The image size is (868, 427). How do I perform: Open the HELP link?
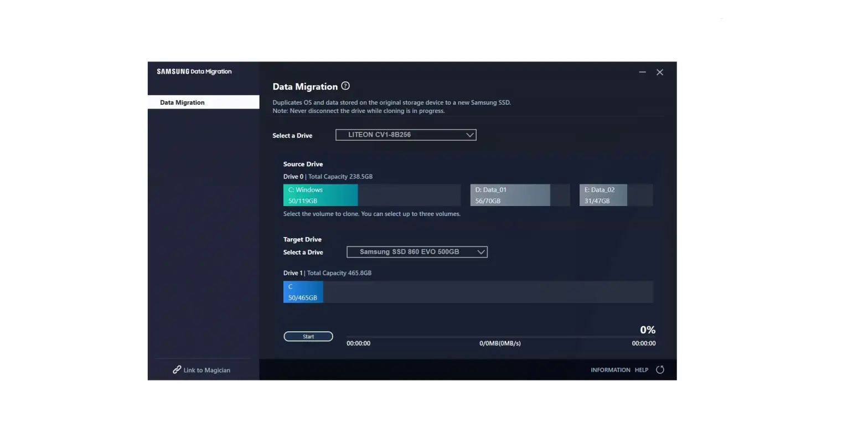click(x=642, y=370)
